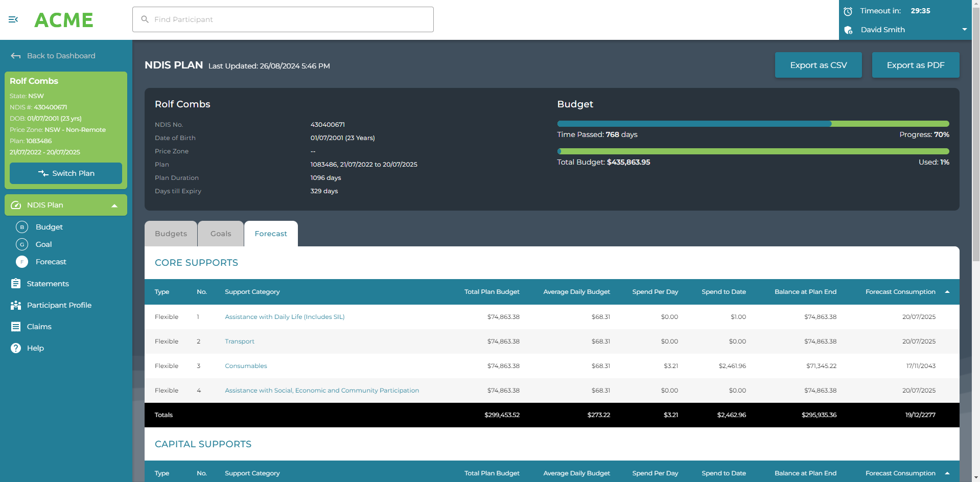Switch to the Goals tab
Viewport: 980px width, 482px height.
221,234
